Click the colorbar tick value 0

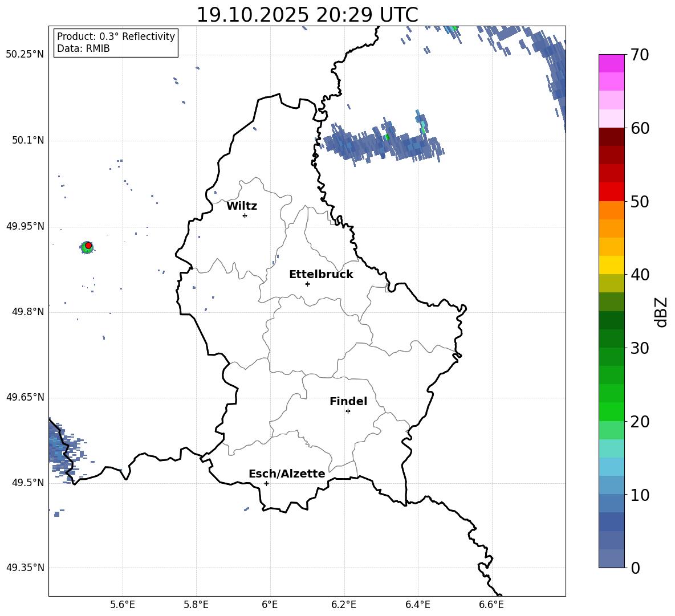coord(635,568)
